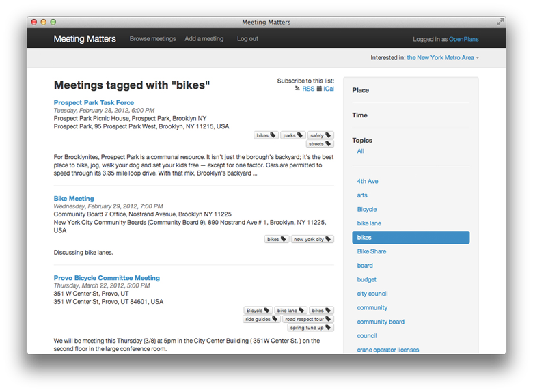
Task: Open Prospect Park Task Force meeting
Action: point(94,102)
